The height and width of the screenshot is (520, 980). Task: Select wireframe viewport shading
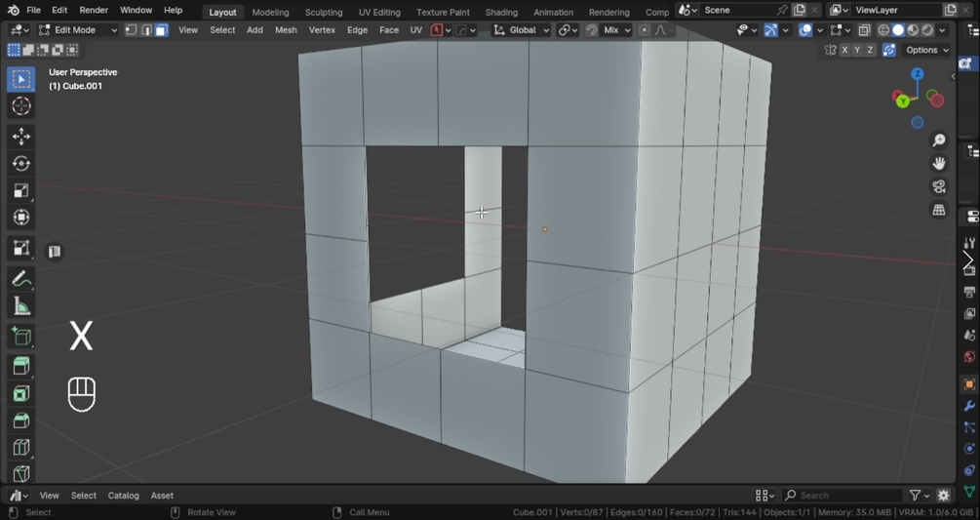coord(883,30)
